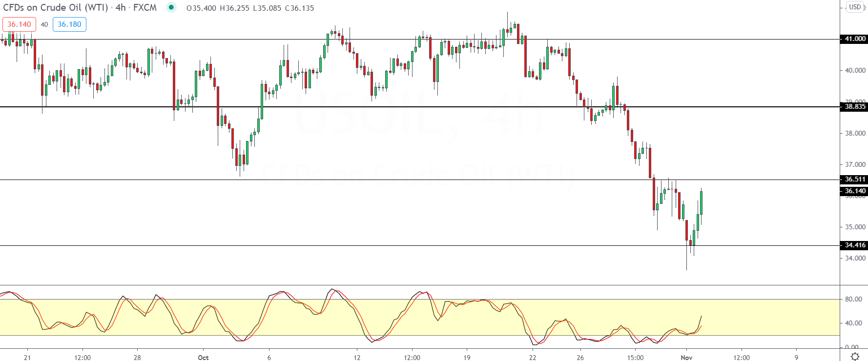Screen dimensions: 868x361
Task: Click the "9" date on time axis
Action: click(x=796, y=358)
